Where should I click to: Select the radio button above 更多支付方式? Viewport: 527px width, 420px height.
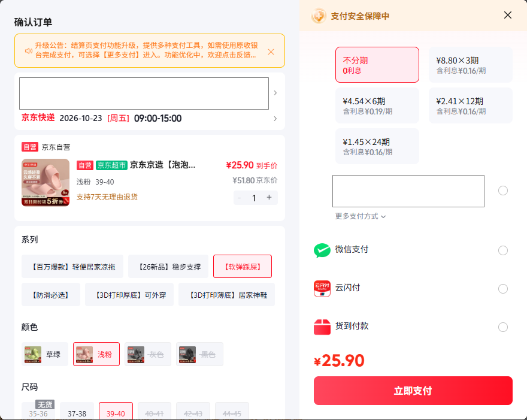click(x=503, y=191)
